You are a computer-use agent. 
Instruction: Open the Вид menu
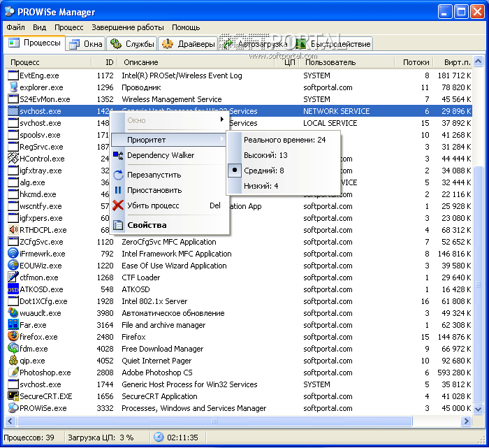pyautogui.click(x=40, y=27)
